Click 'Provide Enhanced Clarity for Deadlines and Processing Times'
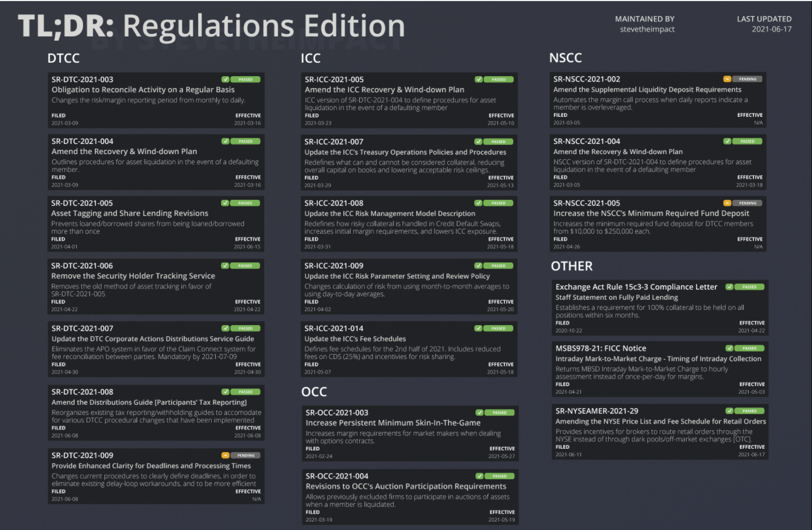Viewport: 812px width, 530px height. pos(151,466)
